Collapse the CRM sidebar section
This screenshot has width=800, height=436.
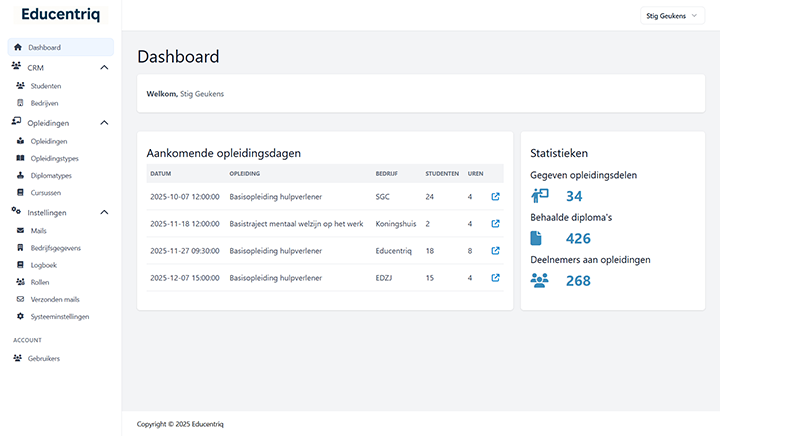pos(105,68)
